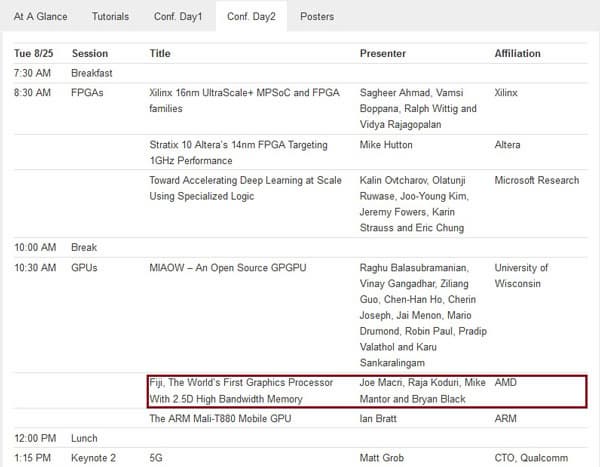Click the Presenter column header

click(x=385, y=53)
